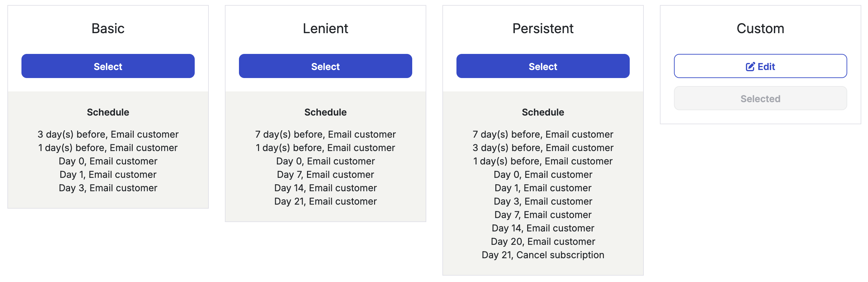Choose the Lenient schedule with its Select button
The width and height of the screenshot is (868, 282).
click(x=325, y=66)
